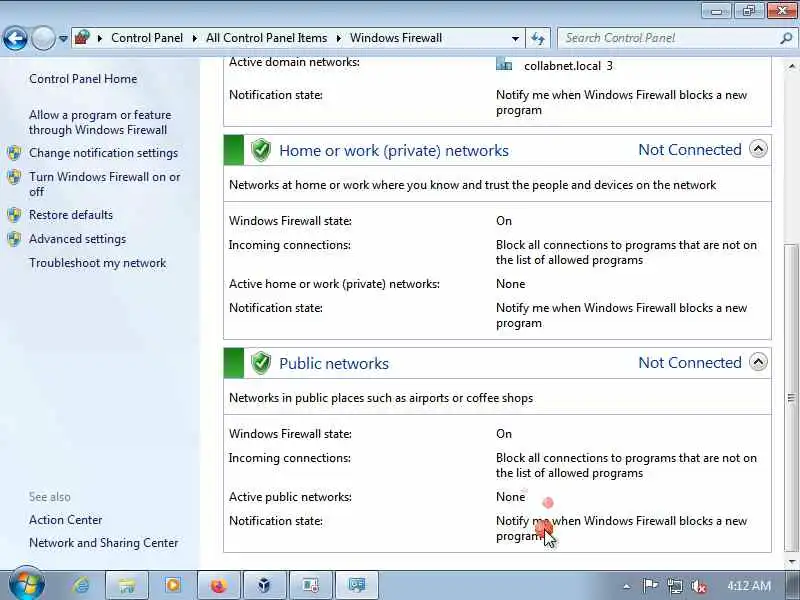This screenshot has height=600, width=800.
Task: Click the collabnet.local domain network icon
Action: [x=504, y=64]
